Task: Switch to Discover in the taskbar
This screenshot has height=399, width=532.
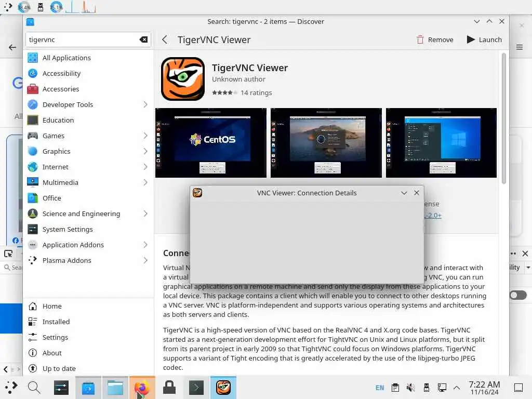Action: point(88,388)
